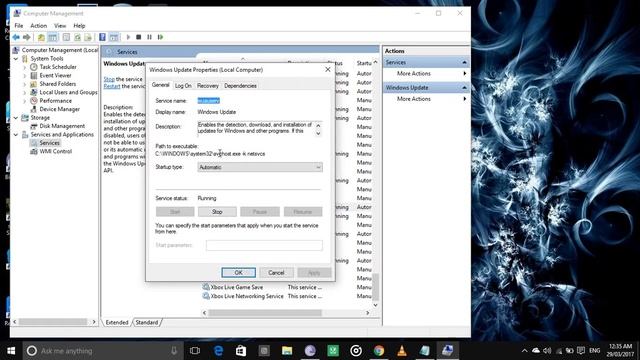Open Google Chrome from the taskbar
The width and height of the screenshot is (640, 360).
379,351
